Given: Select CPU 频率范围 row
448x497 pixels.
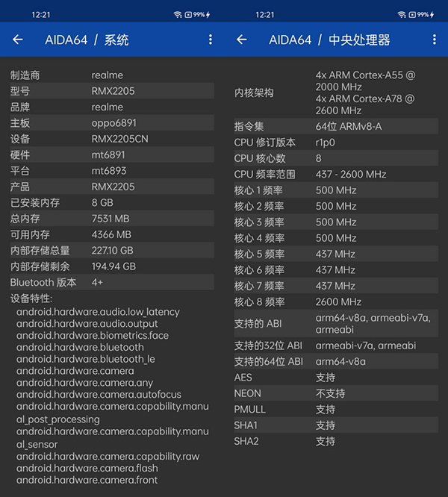Looking at the screenshot, I should pos(336,174).
